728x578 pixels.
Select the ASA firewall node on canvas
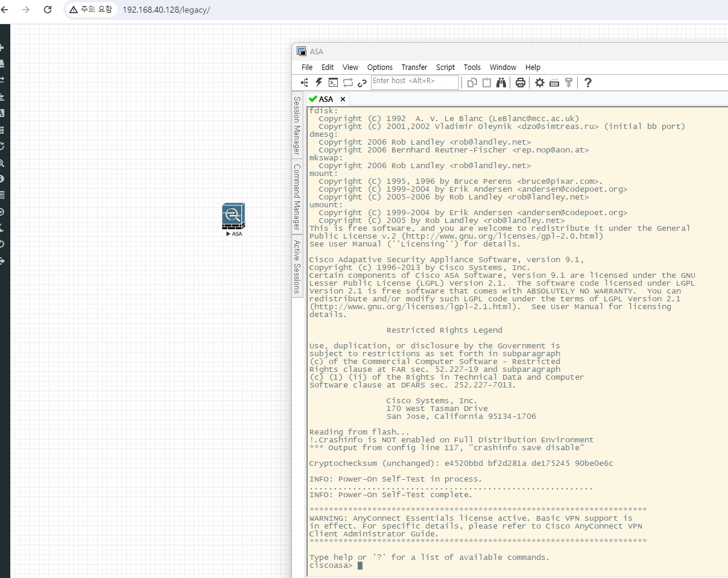(233, 216)
